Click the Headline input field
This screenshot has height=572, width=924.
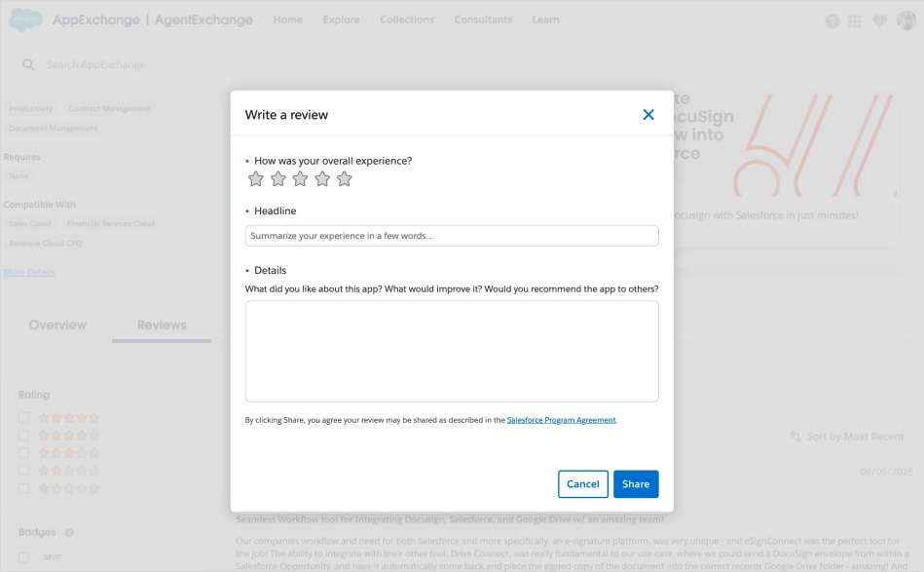[452, 236]
